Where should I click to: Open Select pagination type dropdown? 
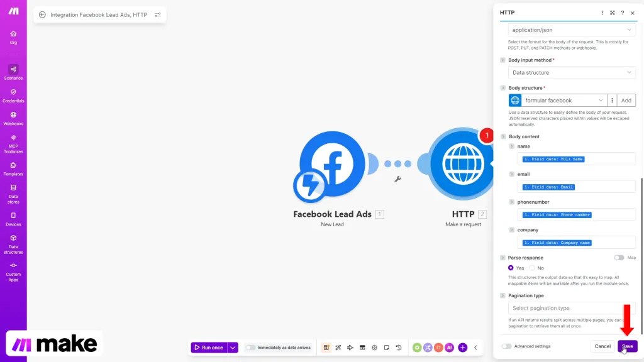tap(572, 308)
